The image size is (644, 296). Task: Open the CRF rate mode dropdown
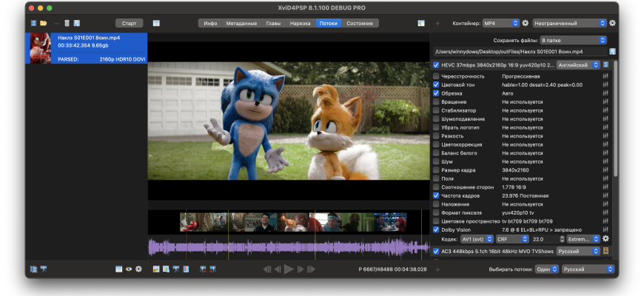coord(512,238)
